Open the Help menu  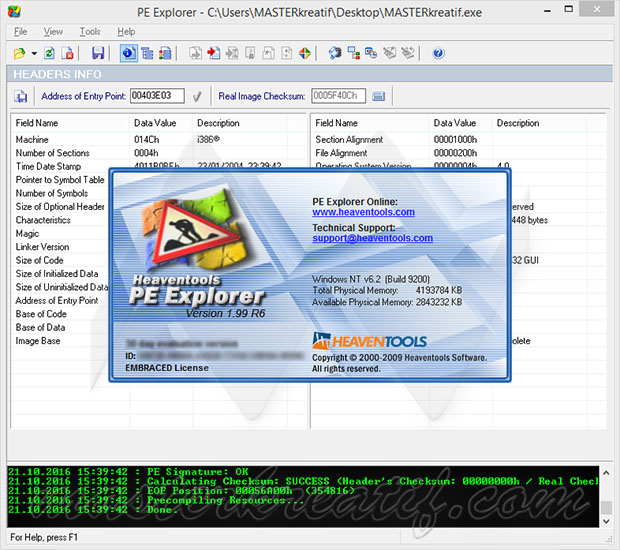(x=126, y=32)
